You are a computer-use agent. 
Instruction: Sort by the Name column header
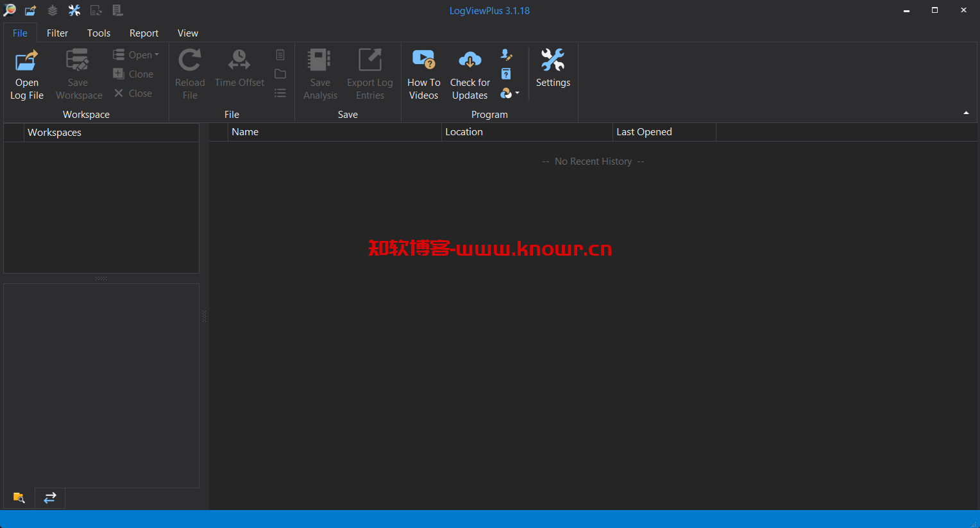pyautogui.click(x=334, y=132)
